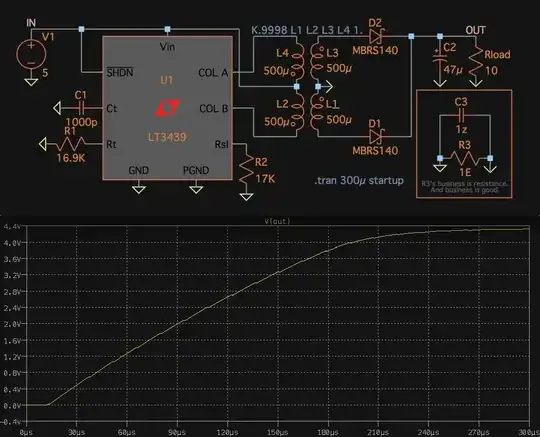
Task: Click the Rt pin label
Action: point(111,144)
